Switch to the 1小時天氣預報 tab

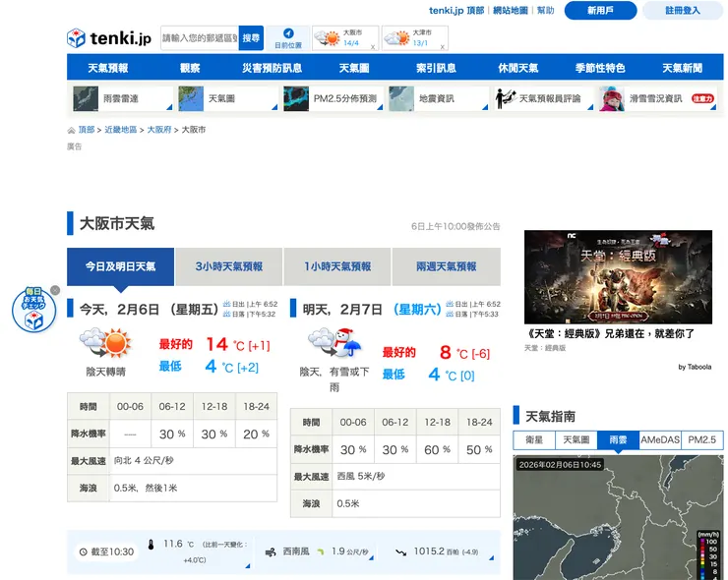337,266
